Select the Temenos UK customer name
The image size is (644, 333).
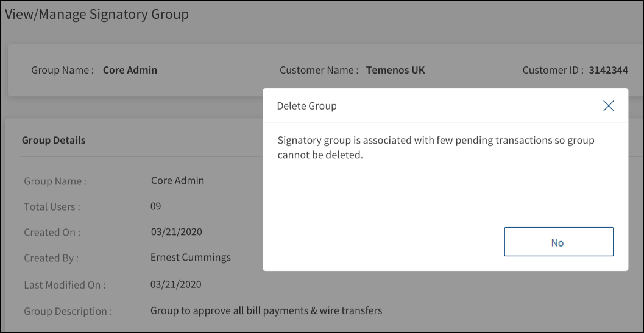(395, 70)
